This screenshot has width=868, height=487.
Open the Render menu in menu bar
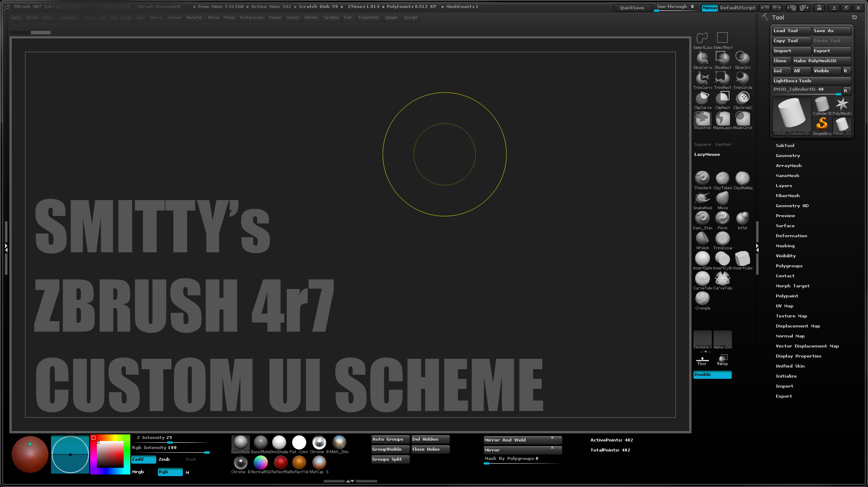pyautogui.click(x=274, y=17)
